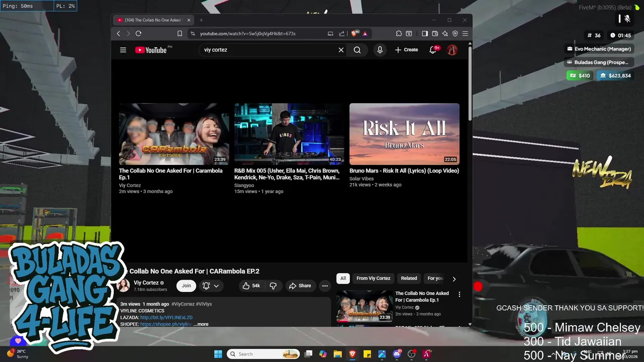The width and height of the screenshot is (644, 362).
Task: Click the page vertical scrollbar
Action: click(470, 83)
